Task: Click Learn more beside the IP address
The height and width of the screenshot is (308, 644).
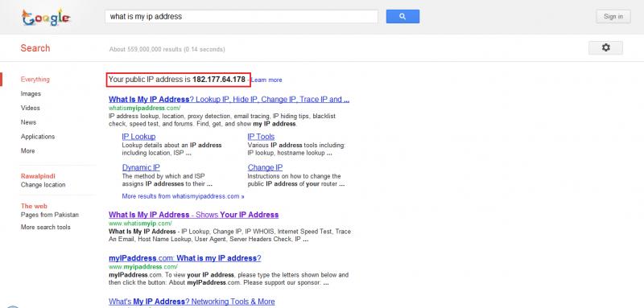Action: pyautogui.click(x=266, y=80)
